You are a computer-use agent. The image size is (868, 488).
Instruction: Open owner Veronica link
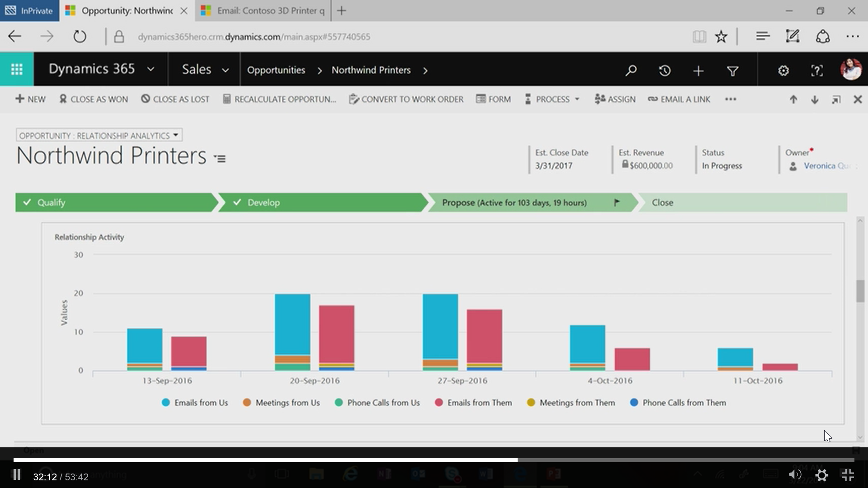coord(827,166)
